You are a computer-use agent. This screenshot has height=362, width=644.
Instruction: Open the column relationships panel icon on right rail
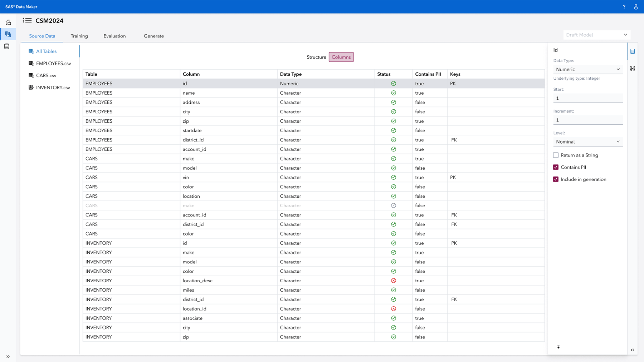(x=633, y=68)
